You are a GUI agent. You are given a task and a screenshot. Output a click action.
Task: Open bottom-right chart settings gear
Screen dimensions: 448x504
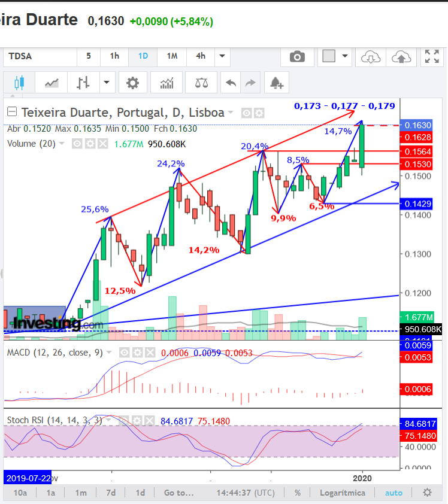pos(427,493)
